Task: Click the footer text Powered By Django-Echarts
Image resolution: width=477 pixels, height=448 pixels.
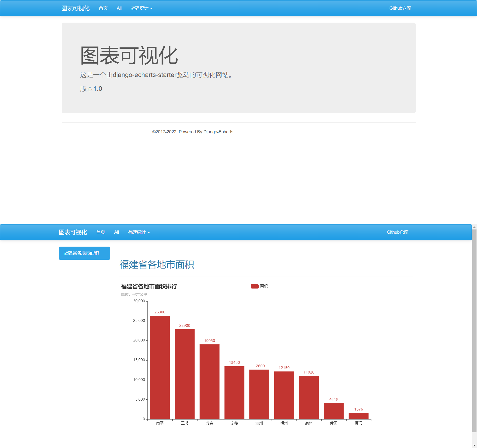Action: pyautogui.click(x=206, y=132)
